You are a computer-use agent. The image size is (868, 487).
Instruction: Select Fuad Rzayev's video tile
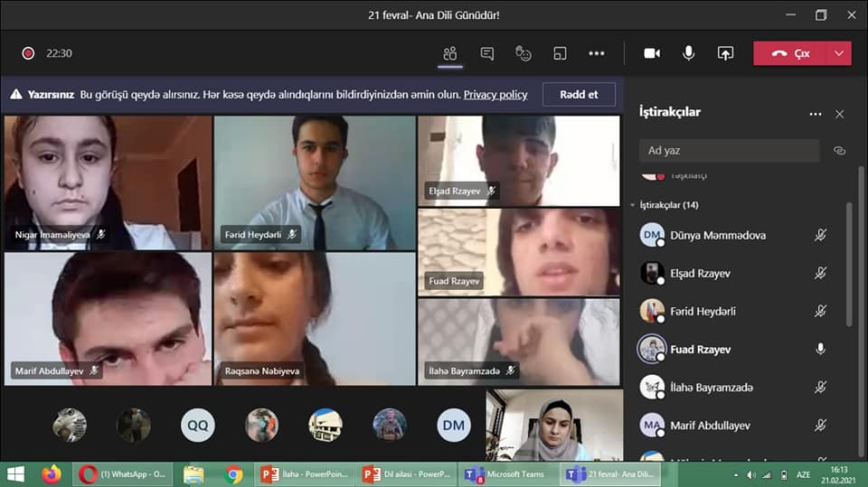[519, 252]
